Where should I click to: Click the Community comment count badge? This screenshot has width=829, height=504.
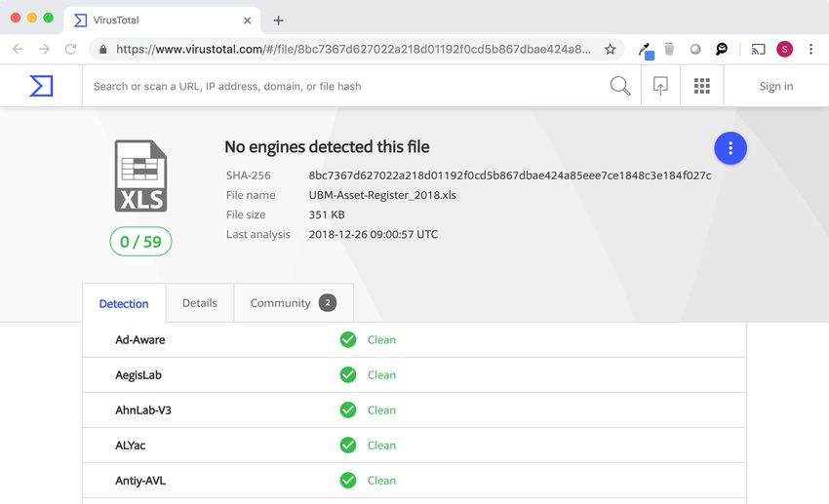pyautogui.click(x=328, y=303)
